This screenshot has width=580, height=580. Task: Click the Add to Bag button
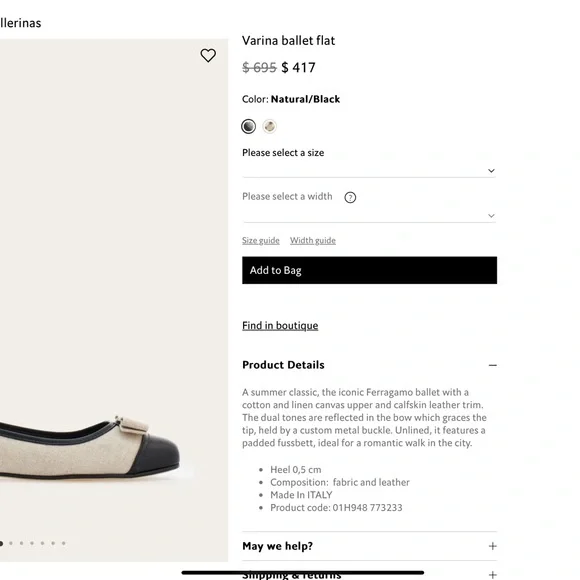[369, 270]
